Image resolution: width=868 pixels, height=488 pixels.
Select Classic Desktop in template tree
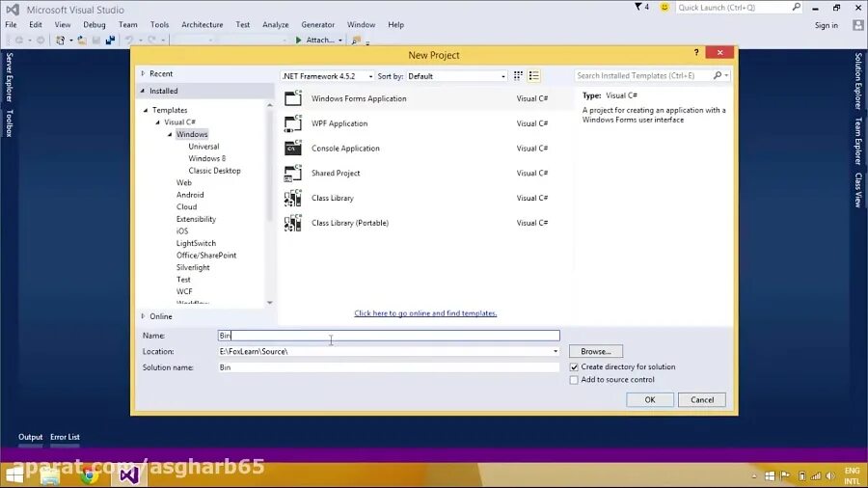coord(214,171)
